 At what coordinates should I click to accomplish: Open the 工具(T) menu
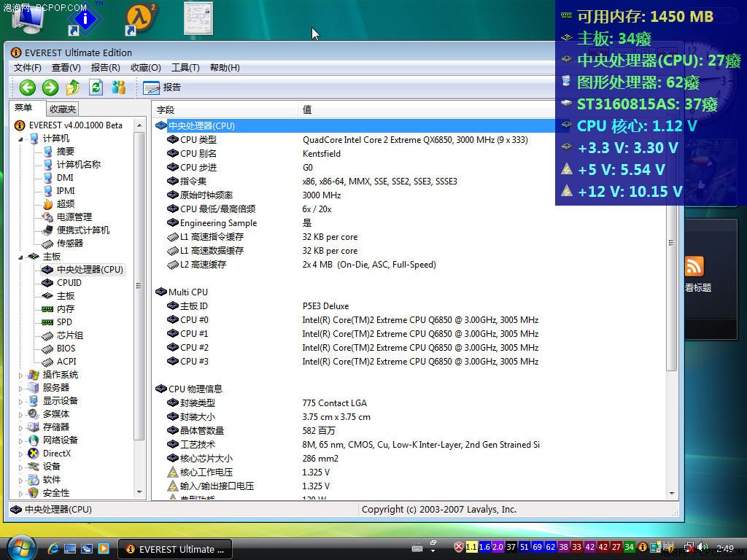coord(185,68)
